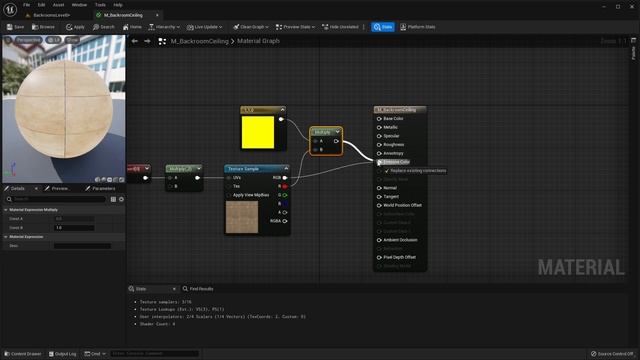Screen dimensions: 640x360
Task: Open the Edit menu
Action: tap(41, 5)
